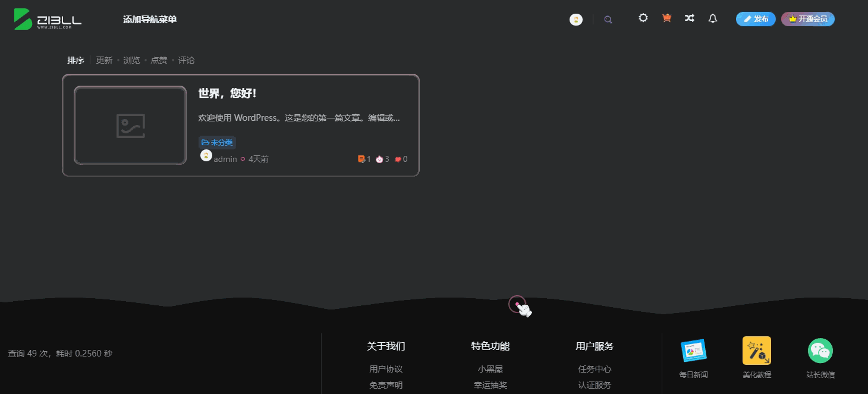
Task: Open the 添加导航菜单 menu item
Action: click(150, 20)
